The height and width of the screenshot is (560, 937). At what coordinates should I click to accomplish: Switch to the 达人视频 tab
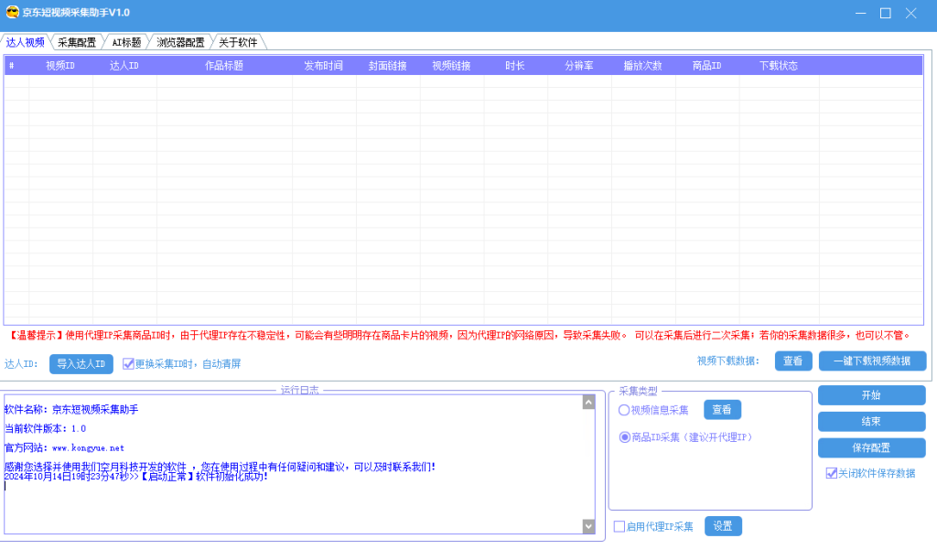(x=25, y=42)
